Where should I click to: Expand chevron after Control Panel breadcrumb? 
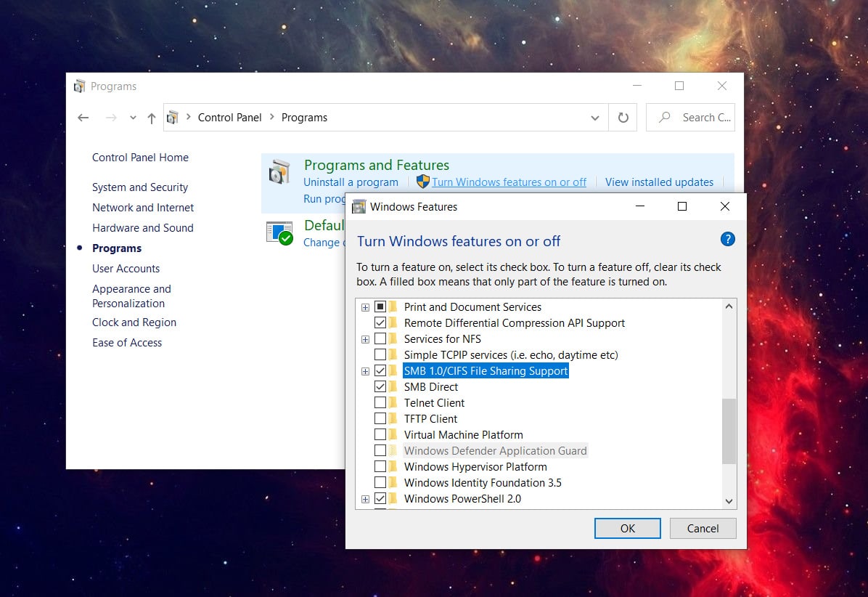point(272,117)
